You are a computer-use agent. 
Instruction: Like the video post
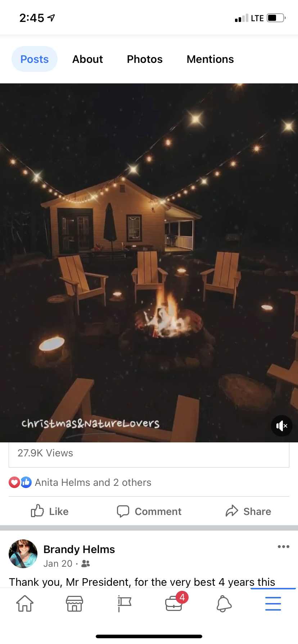(x=50, y=511)
